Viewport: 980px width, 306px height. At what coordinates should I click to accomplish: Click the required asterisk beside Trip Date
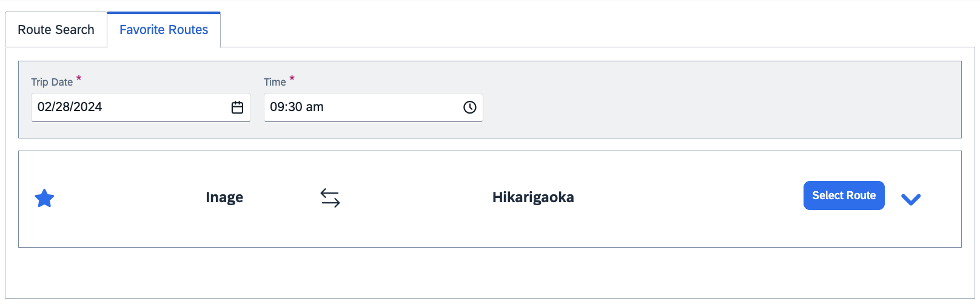coord(79,79)
